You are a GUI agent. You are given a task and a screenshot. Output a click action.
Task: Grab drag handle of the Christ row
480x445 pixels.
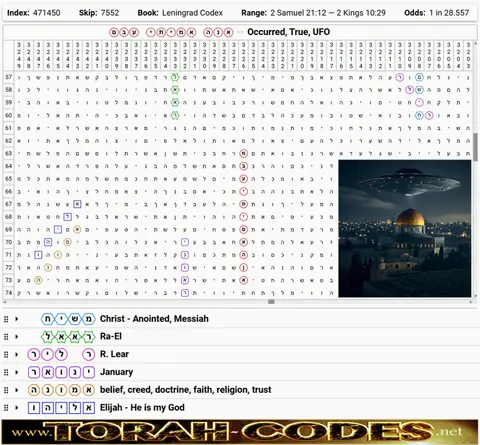tap(6, 319)
